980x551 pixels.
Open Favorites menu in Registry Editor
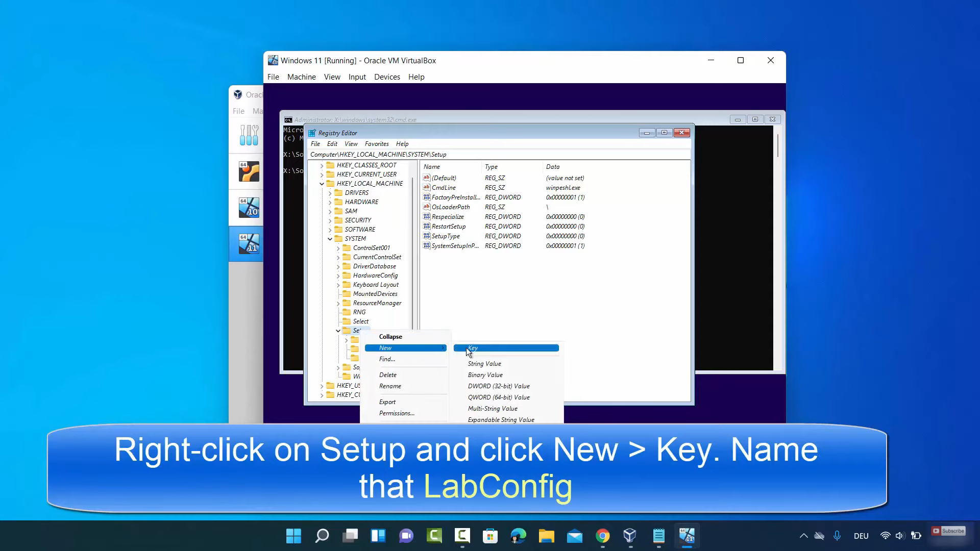[377, 144]
